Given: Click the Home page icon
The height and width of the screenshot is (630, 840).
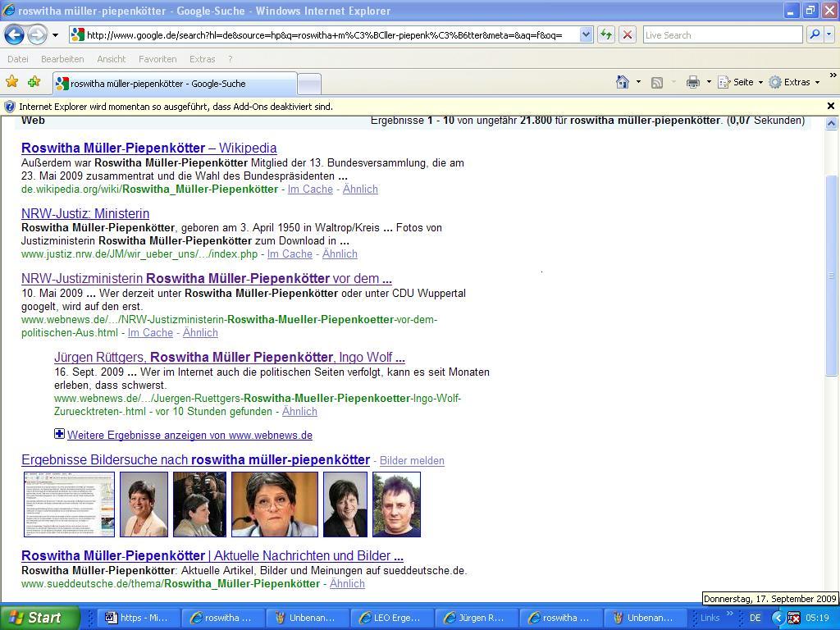Looking at the screenshot, I should pyautogui.click(x=623, y=82).
